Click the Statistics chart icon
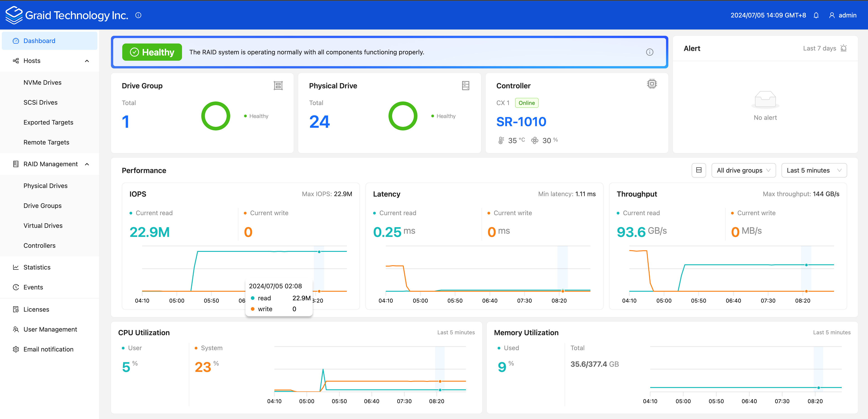 click(x=16, y=267)
